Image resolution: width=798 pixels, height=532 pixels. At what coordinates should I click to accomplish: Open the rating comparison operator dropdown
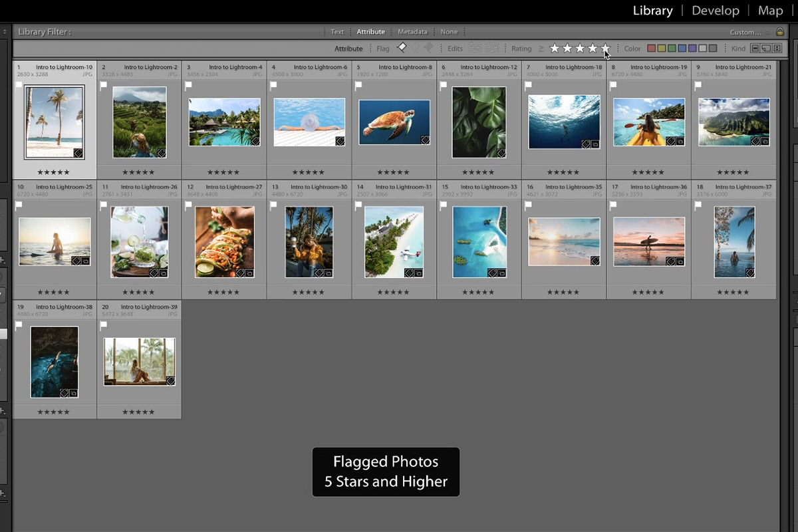click(x=541, y=48)
